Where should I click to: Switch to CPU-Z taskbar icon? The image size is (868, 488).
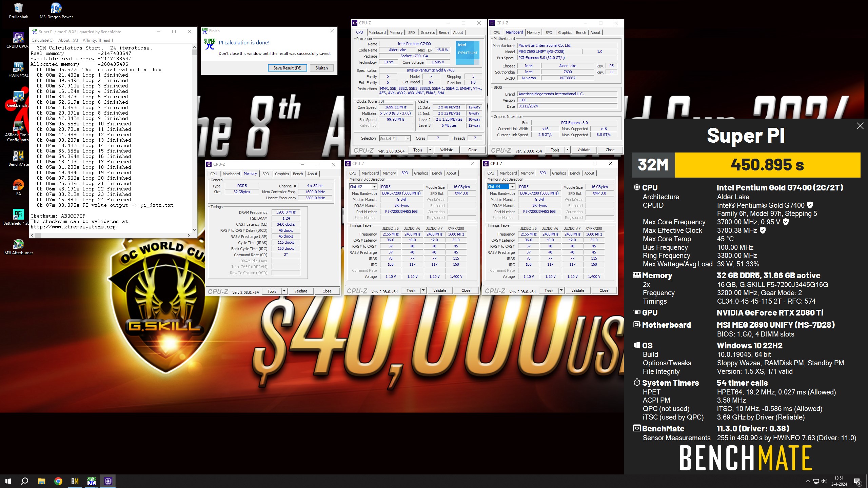pos(108,481)
